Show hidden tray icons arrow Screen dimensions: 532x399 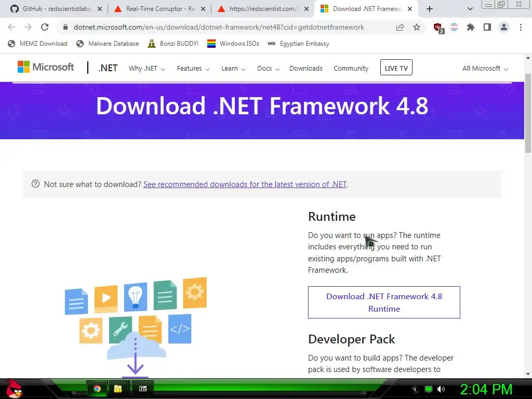(415, 390)
